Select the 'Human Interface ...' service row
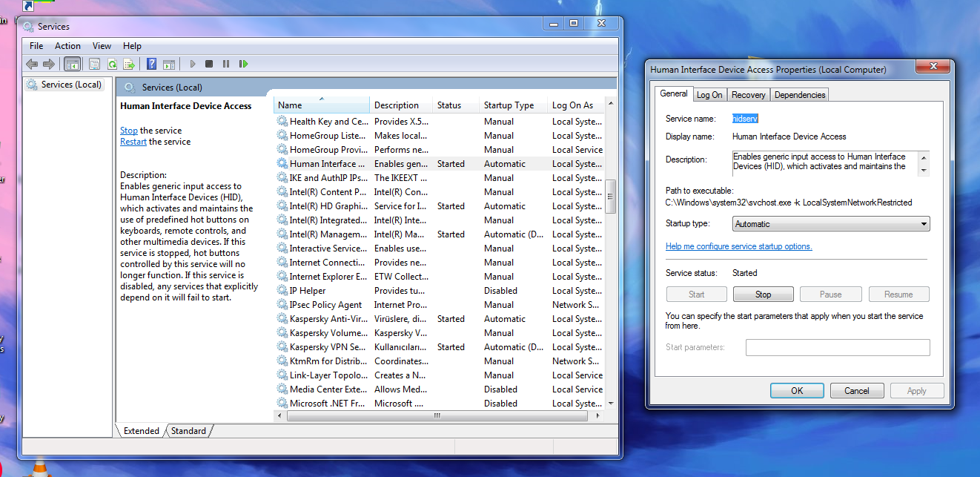Screen dimensions: 980x477 pos(440,163)
